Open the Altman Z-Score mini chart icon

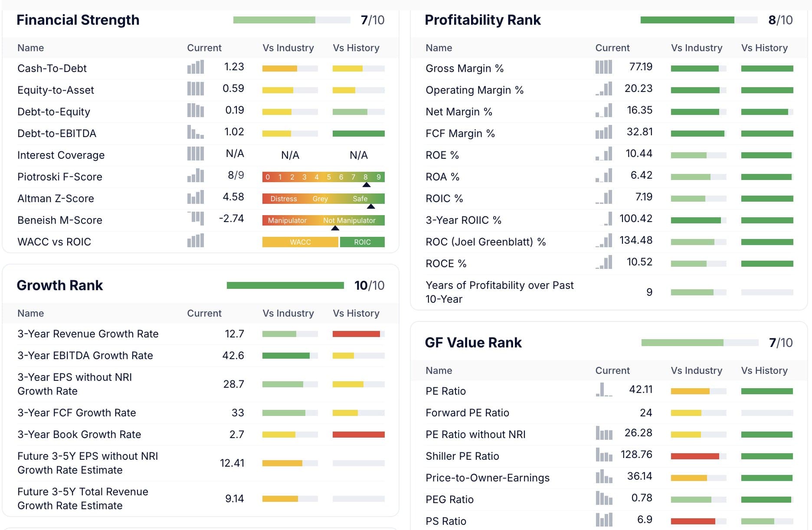[x=196, y=197]
